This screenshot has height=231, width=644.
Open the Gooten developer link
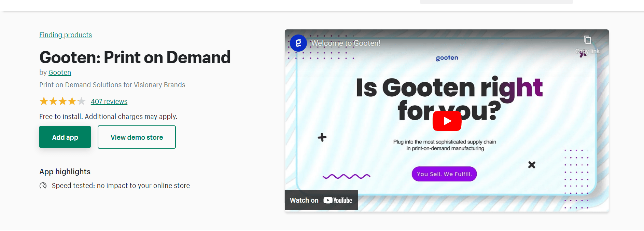pyautogui.click(x=60, y=72)
